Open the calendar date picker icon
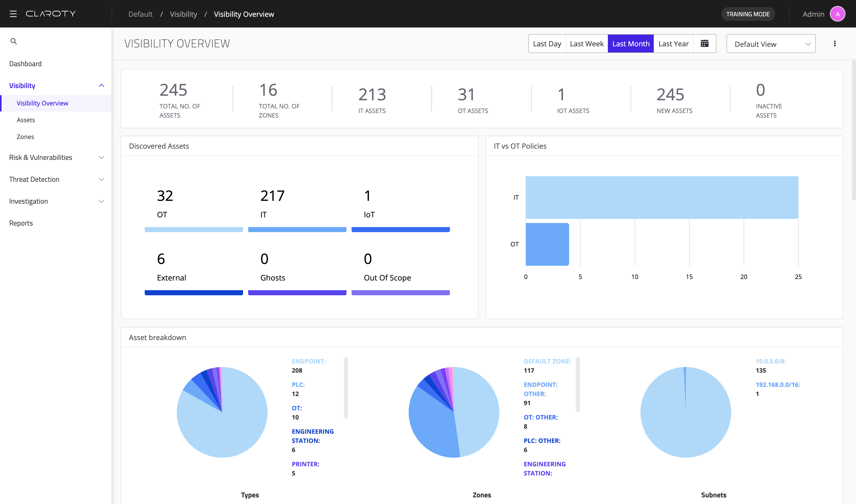 click(704, 44)
